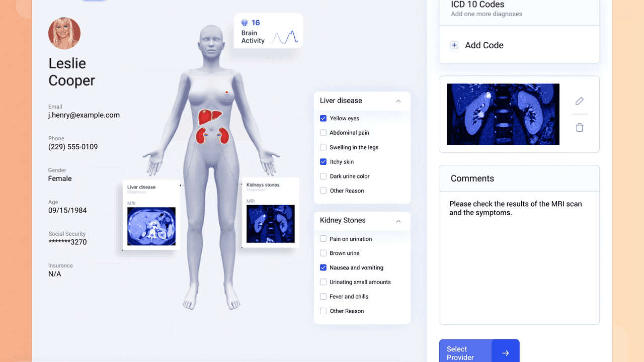Uncheck the Nausea and vomiting checkbox
Image resolution: width=644 pixels, height=362 pixels.
[323, 267]
